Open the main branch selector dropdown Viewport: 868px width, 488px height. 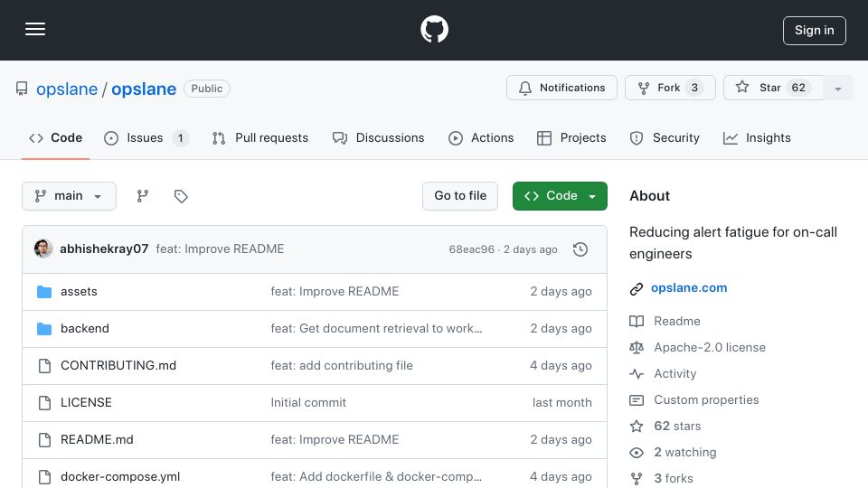tap(70, 196)
